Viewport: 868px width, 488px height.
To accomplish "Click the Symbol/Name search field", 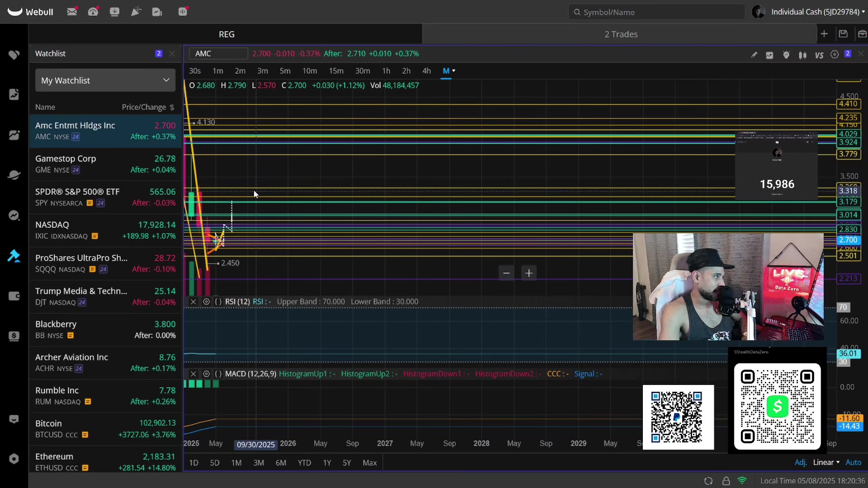I will tap(656, 12).
